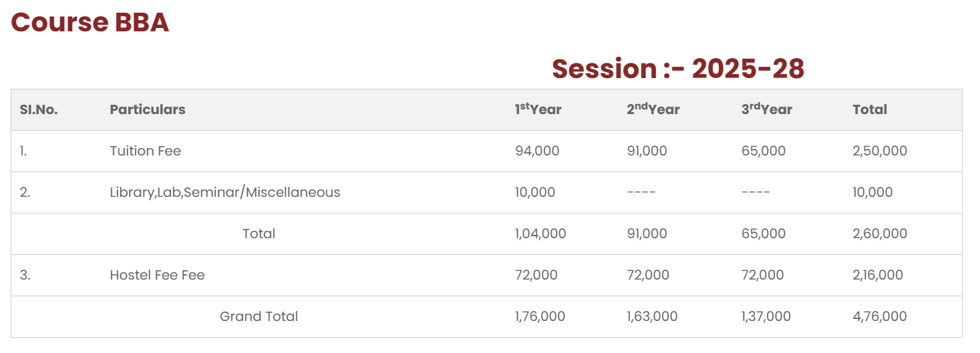Click the 94,000 first-year tuition amount
This screenshot has height=353, width=980.
pos(537,151)
